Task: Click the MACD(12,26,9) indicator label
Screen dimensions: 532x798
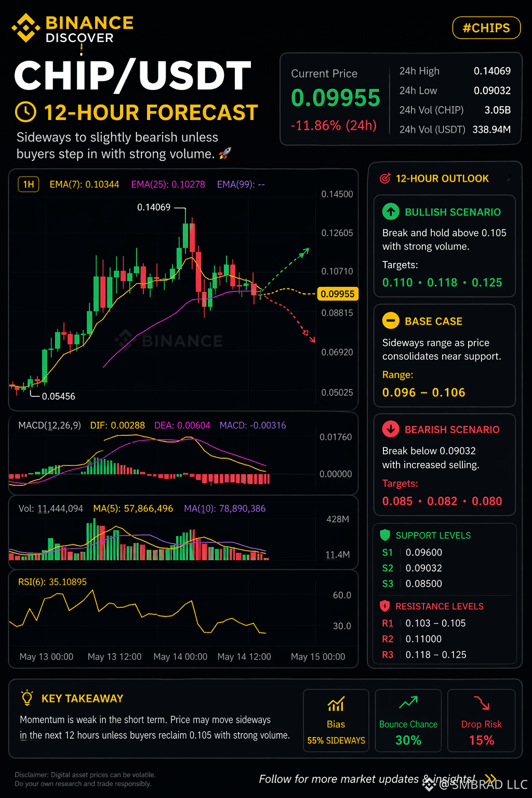Action: pos(49,425)
